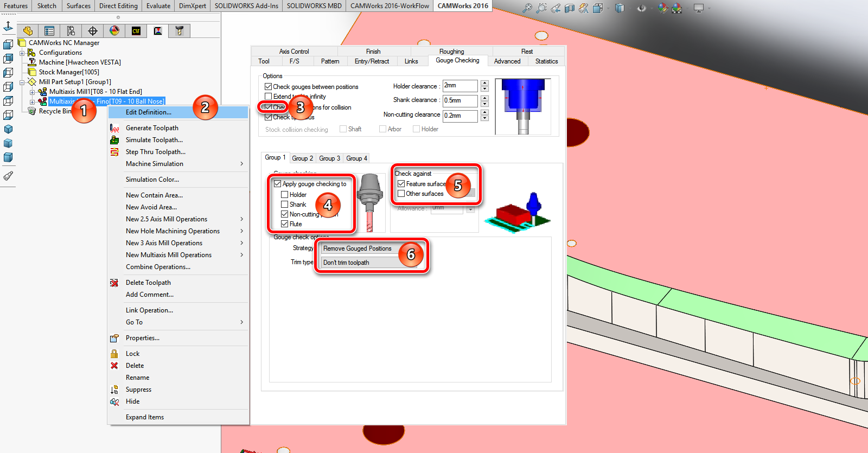Select the Group 2 tab

[302, 158]
